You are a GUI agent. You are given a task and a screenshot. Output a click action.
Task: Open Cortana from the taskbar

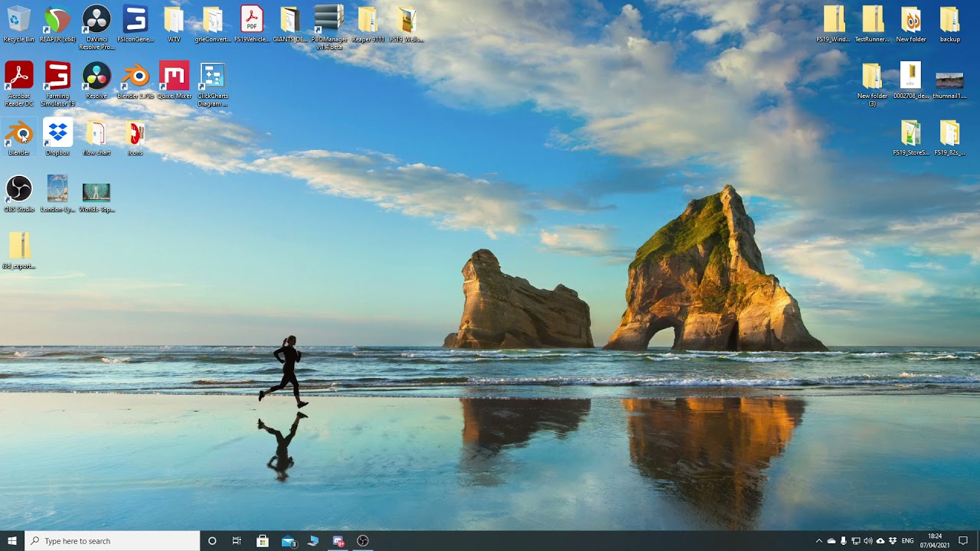pos(212,541)
